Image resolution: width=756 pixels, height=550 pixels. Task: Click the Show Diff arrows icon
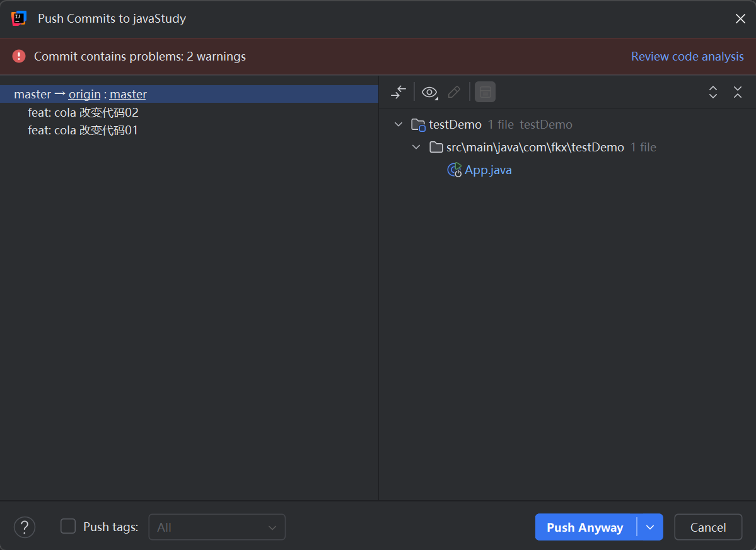[398, 92]
